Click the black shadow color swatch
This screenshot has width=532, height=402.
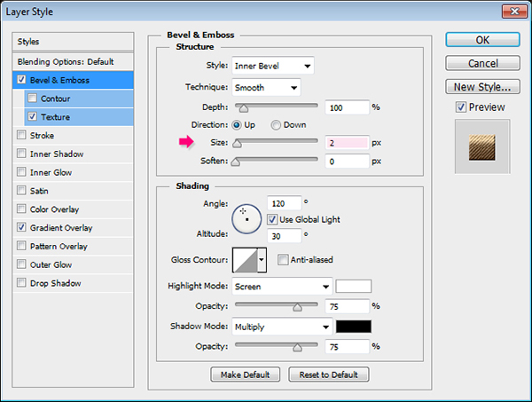click(x=354, y=326)
